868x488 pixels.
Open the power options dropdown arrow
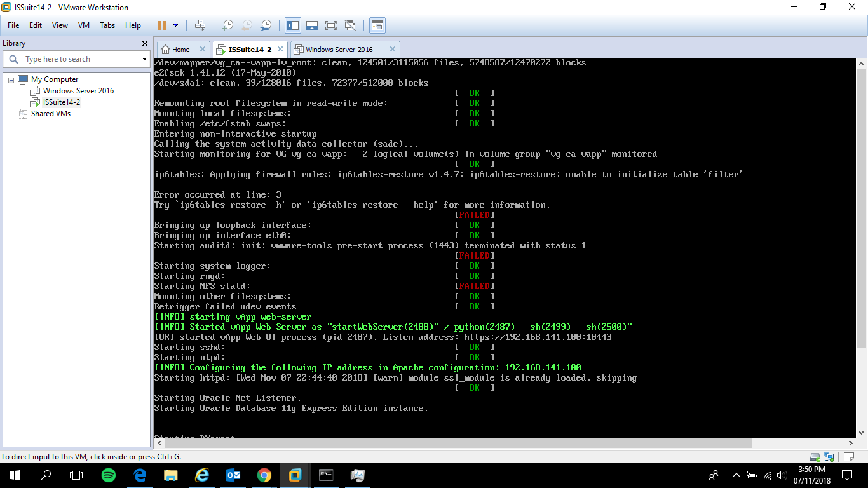pyautogui.click(x=176, y=25)
